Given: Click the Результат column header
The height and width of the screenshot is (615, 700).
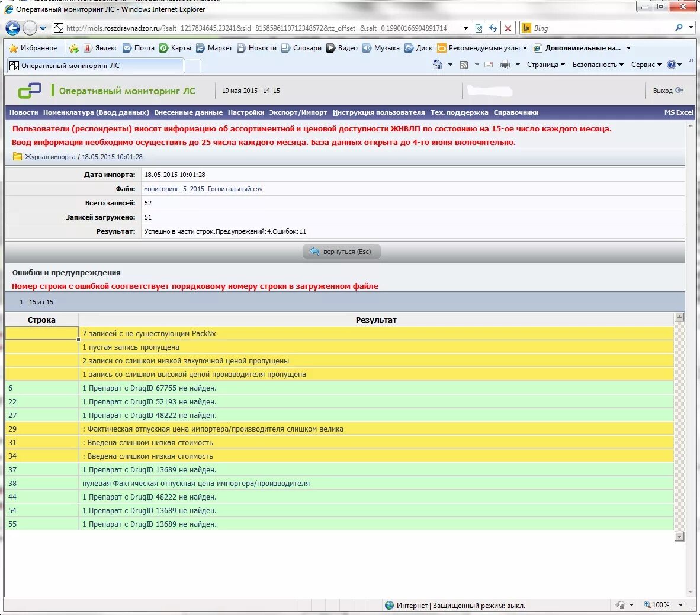Looking at the screenshot, I should 376,320.
